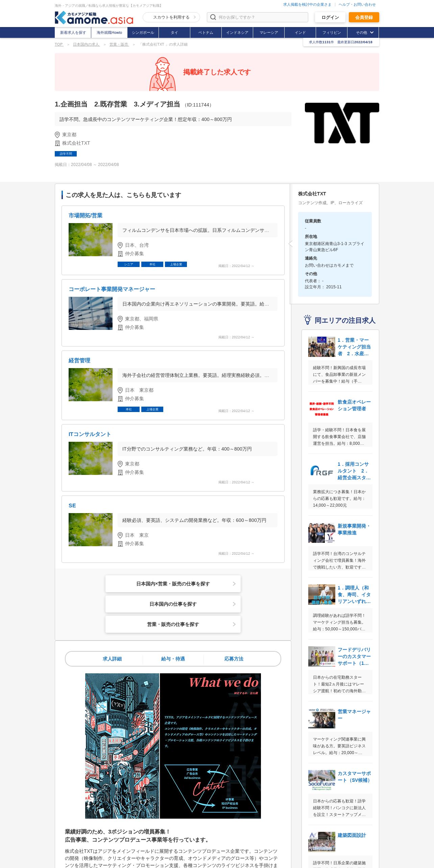
Task: Open 営業・販売の仕事を探す button
Action: click(173, 624)
